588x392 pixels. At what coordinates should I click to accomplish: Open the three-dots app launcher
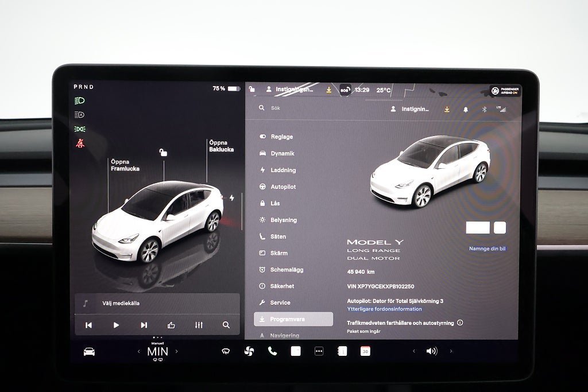[x=319, y=351]
